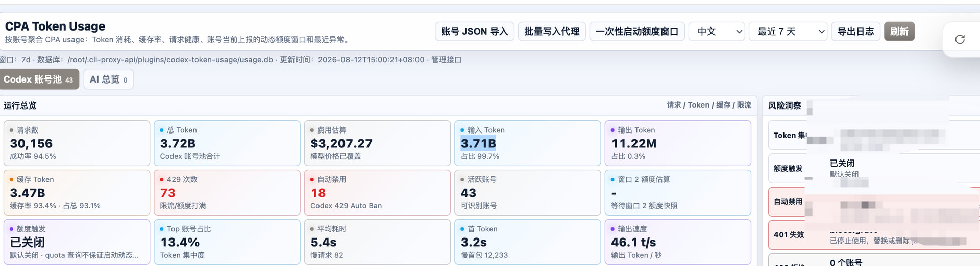Click the 批量写入代理 button

[552, 32]
